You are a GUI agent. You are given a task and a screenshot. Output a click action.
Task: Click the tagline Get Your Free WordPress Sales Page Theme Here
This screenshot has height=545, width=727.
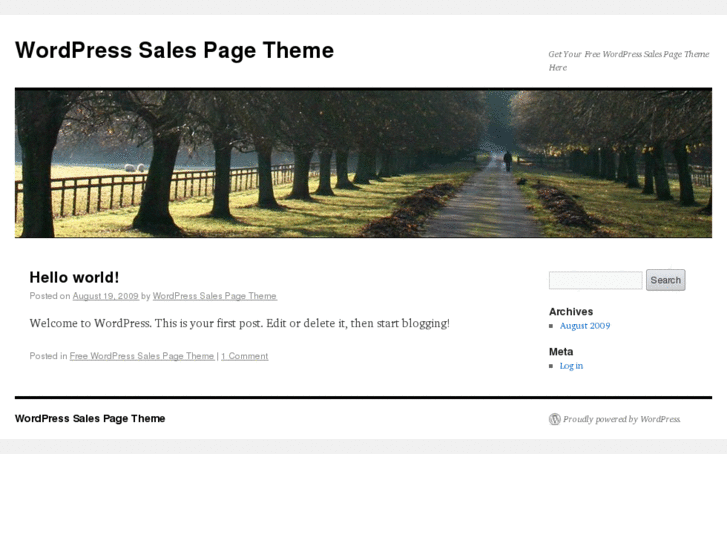coord(629,61)
